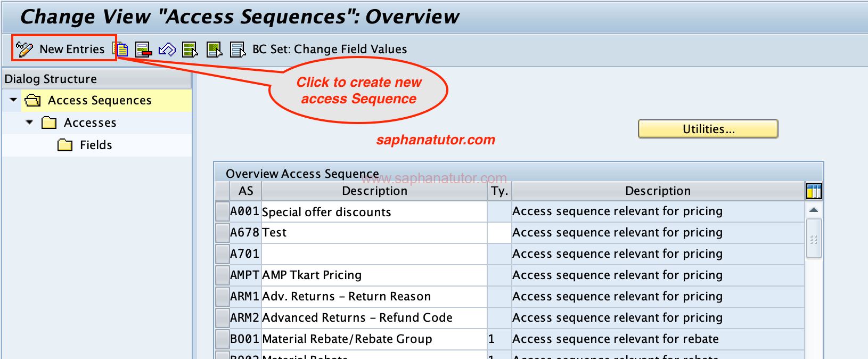
Task: Select row A701 with its row selector
Action: coord(222,254)
